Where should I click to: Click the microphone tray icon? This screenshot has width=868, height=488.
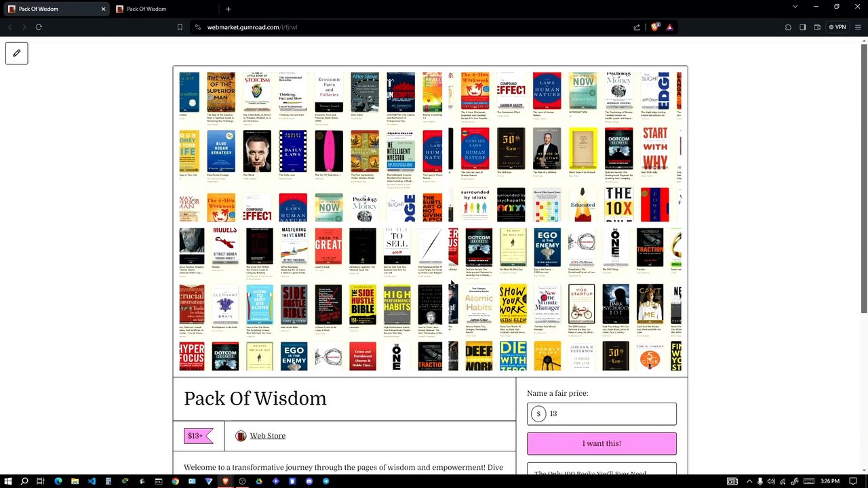pyautogui.click(x=760, y=481)
